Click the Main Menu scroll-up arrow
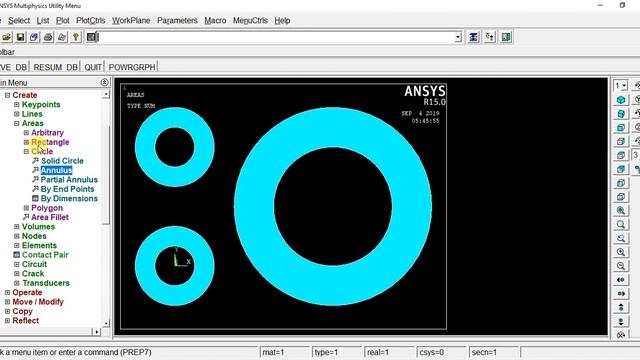 pos(106,94)
